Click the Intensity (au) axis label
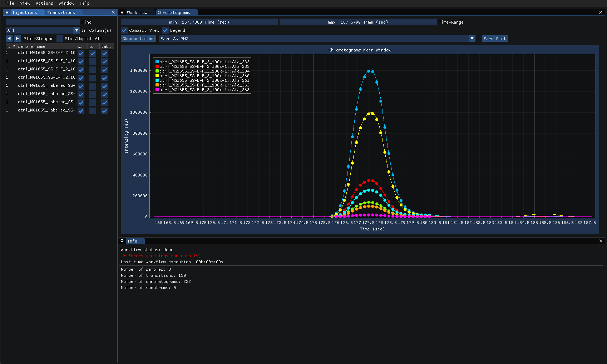The image size is (607, 364). click(x=126, y=136)
